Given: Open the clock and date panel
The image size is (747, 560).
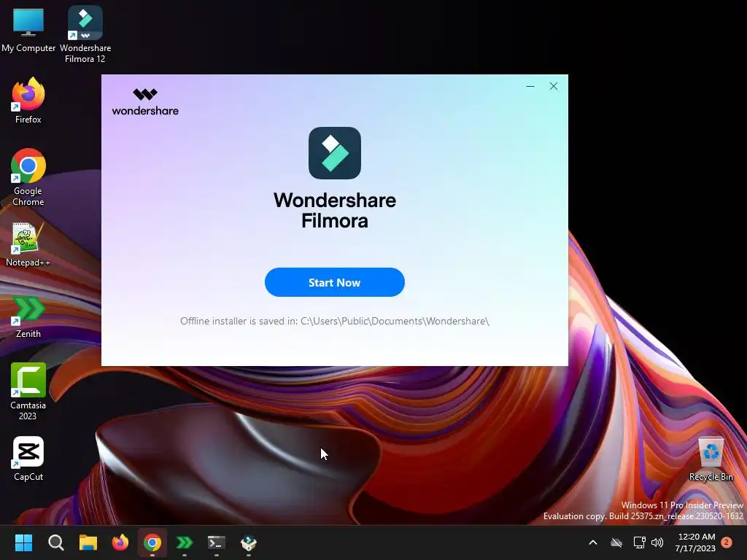Looking at the screenshot, I should (x=695, y=542).
